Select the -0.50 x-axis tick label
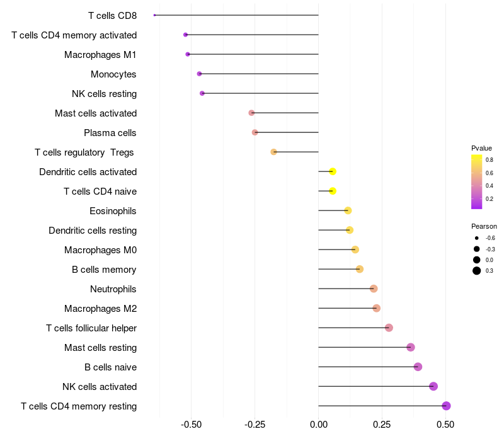504x441 pixels. (x=191, y=425)
